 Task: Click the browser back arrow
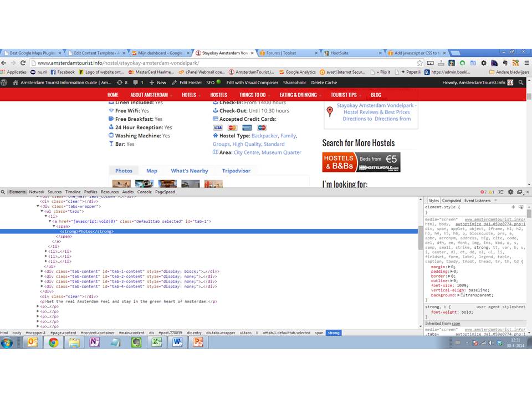click(x=4, y=63)
